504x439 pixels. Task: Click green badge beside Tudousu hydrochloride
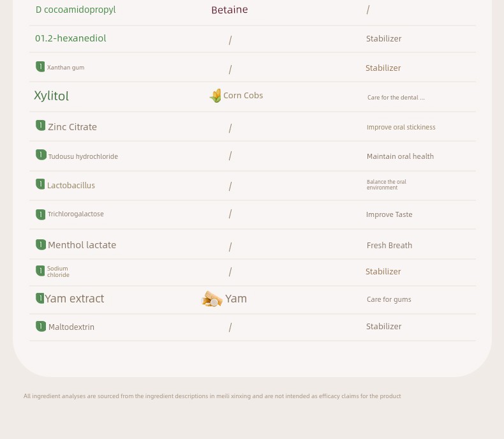pyautogui.click(x=41, y=155)
